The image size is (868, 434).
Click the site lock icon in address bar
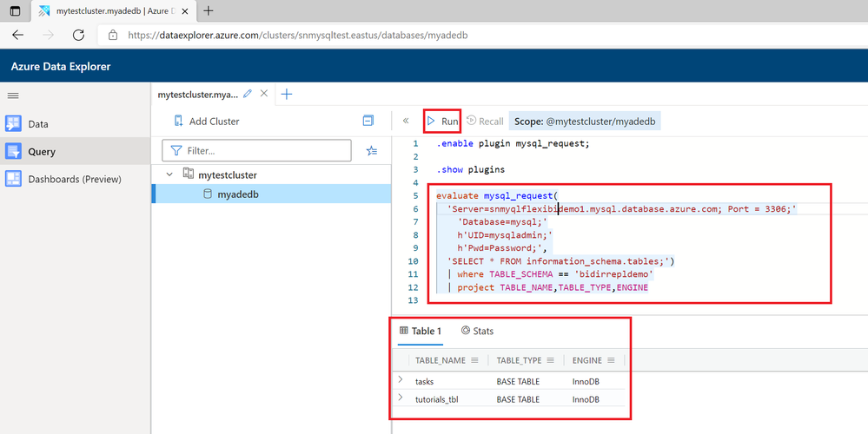113,35
